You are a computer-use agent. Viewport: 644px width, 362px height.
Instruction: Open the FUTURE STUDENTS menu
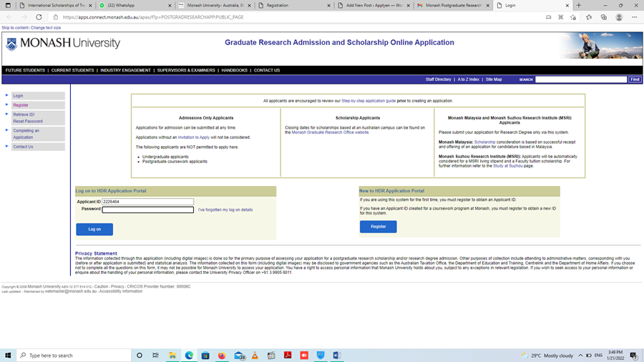25,70
